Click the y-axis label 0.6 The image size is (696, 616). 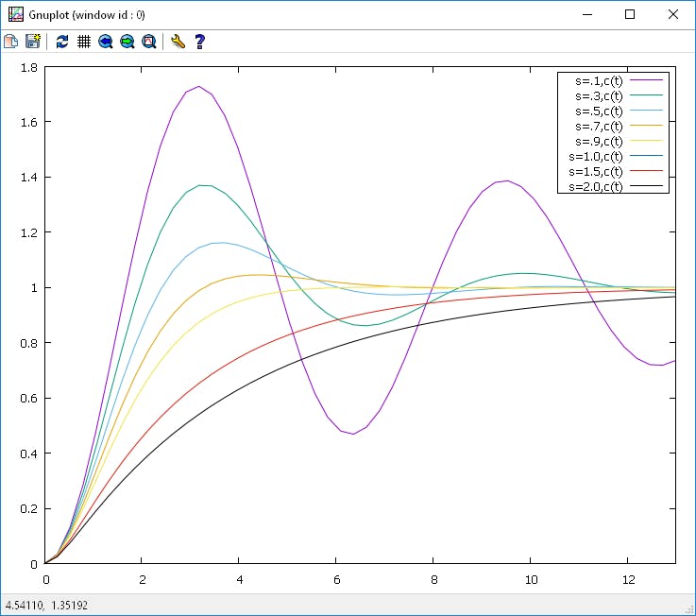coord(29,399)
